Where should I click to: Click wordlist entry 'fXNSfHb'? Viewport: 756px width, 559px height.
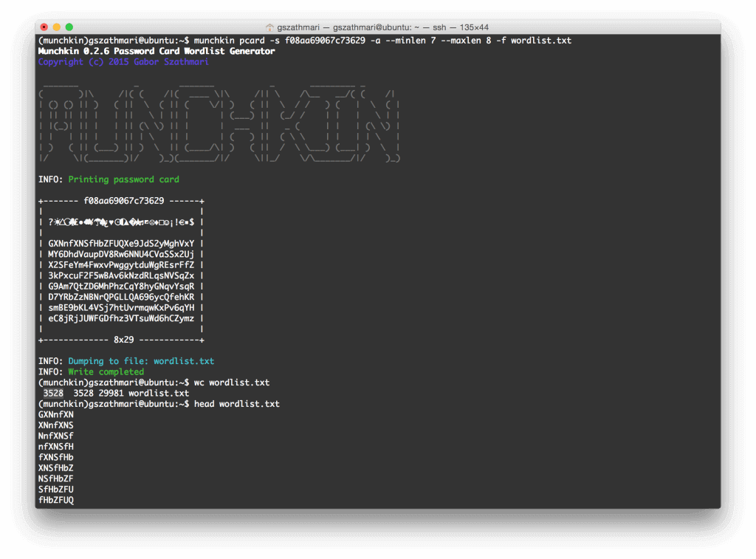56,457
